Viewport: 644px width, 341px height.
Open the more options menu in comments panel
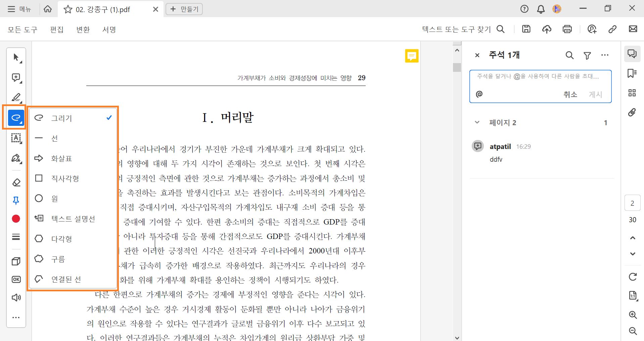(x=605, y=55)
